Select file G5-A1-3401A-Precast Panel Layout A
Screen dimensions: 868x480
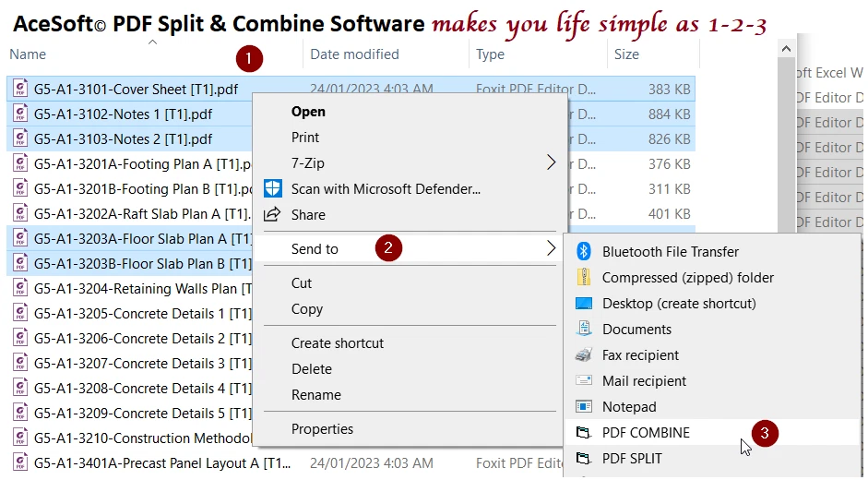tap(162, 462)
